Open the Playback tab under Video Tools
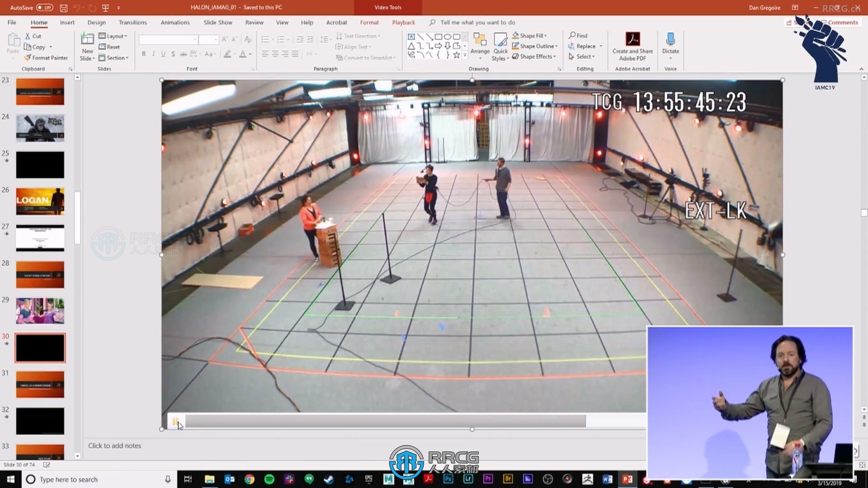This screenshot has width=868, height=488. tap(403, 22)
